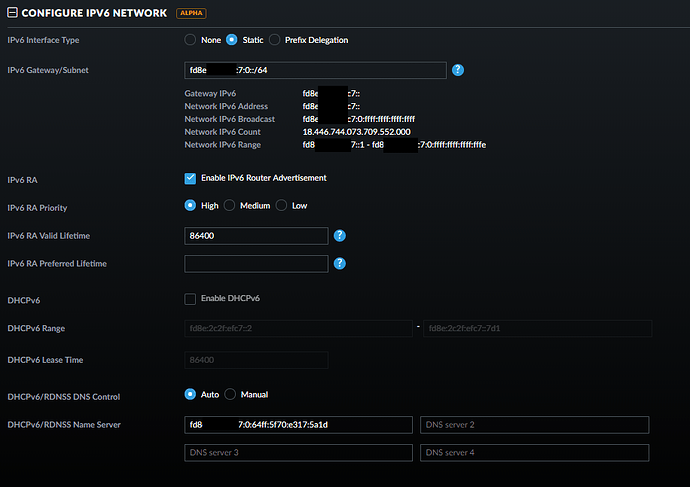This screenshot has height=487, width=690.
Task: Set IPv6 RA Priority to High
Action: (191, 206)
